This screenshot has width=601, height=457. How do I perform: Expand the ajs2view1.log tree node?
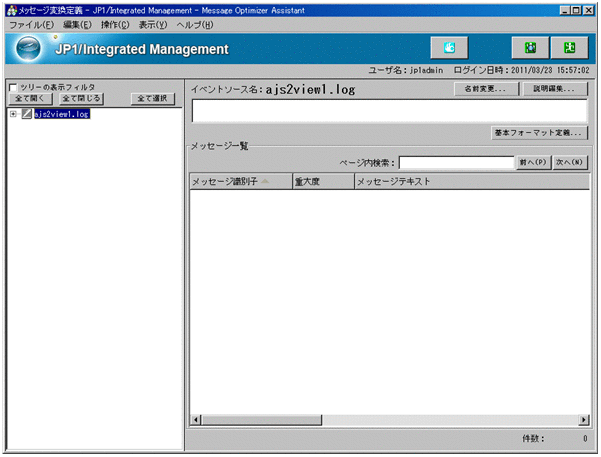click(13, 114)
